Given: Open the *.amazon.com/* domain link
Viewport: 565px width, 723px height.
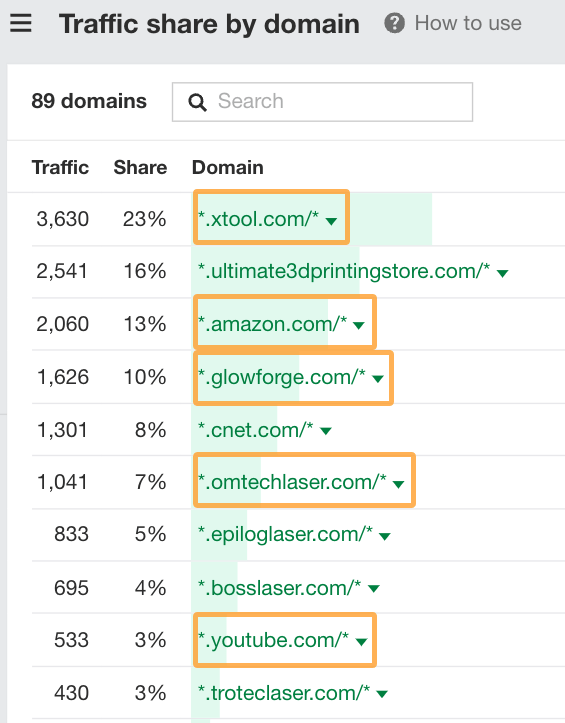Looking at the screenshot, I should (272, 324).
